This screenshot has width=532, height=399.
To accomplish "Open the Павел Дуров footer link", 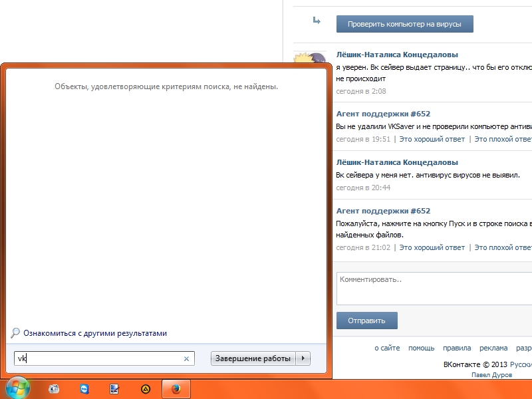I will point(491,374).
